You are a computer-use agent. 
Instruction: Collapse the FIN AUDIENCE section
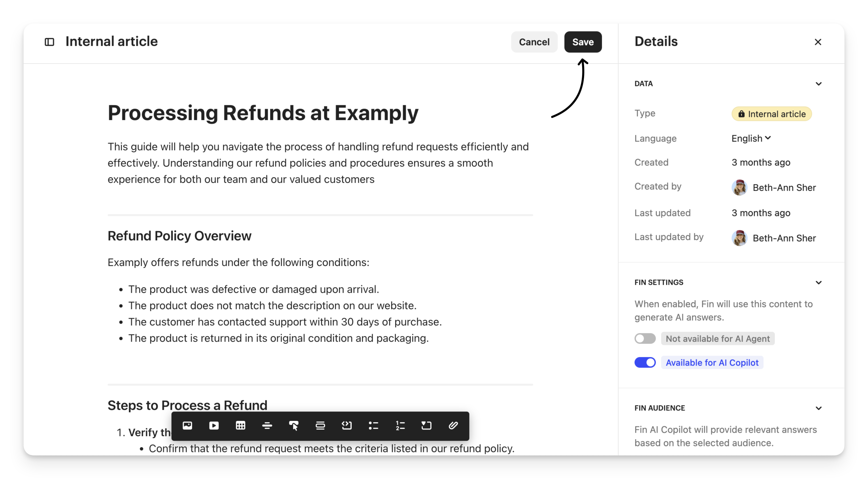pyautogui.click(x=818, y=408)
